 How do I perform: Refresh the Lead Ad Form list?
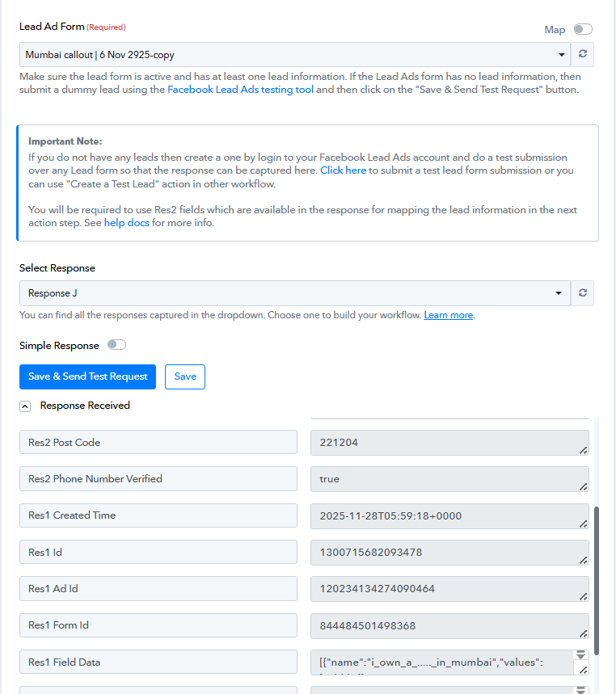pos(582,55)
